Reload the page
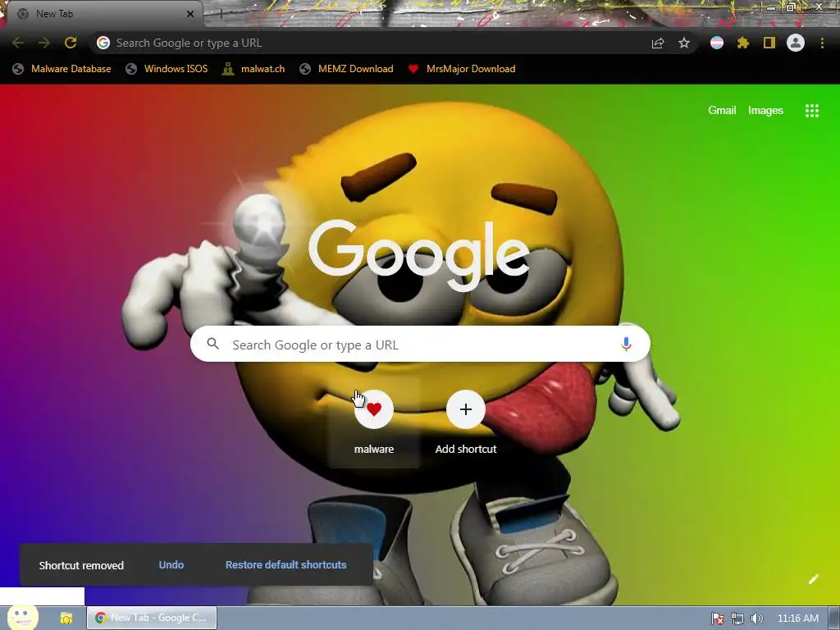This screenshot has width=840, height=630. [71, 43]
